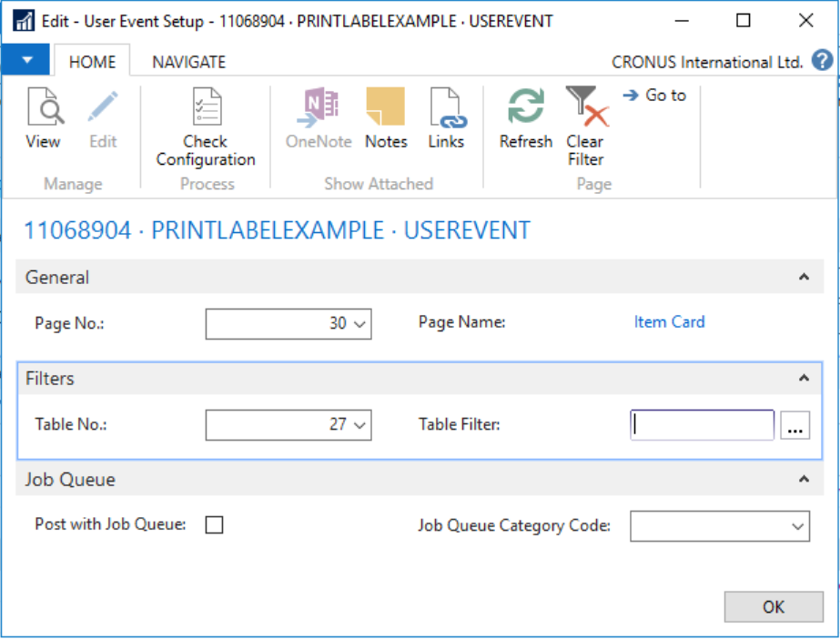This screenshot has height=639, width=840.
Task: Open the help question mark icon
Action: [823, 60]
